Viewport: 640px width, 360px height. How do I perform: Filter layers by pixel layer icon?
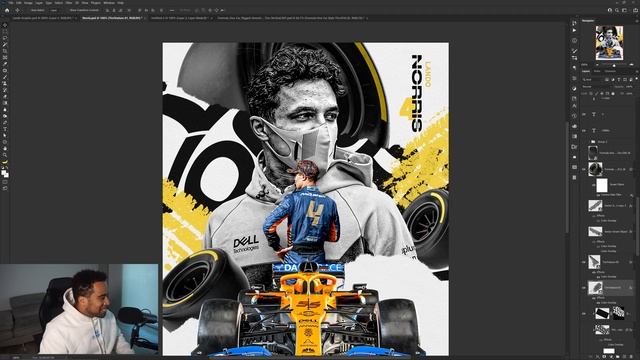click(607, 80)
